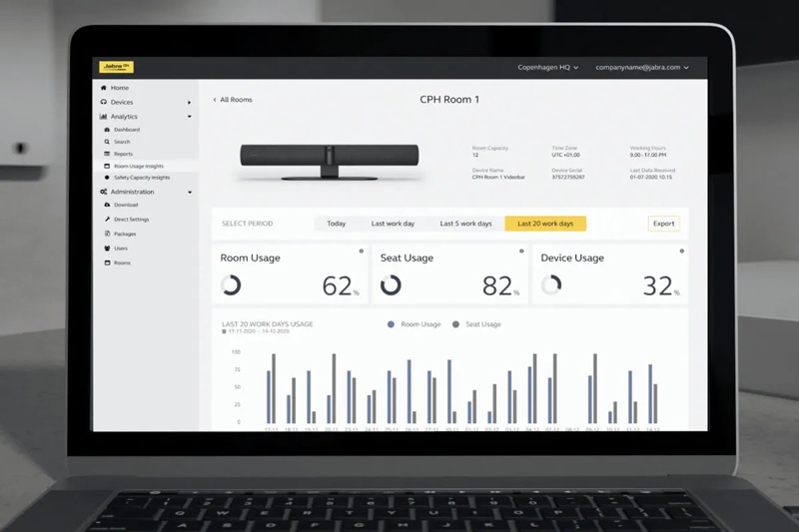The image size is (799, 532).
Task: Go back to All Rooms
Action: (234, 100)
